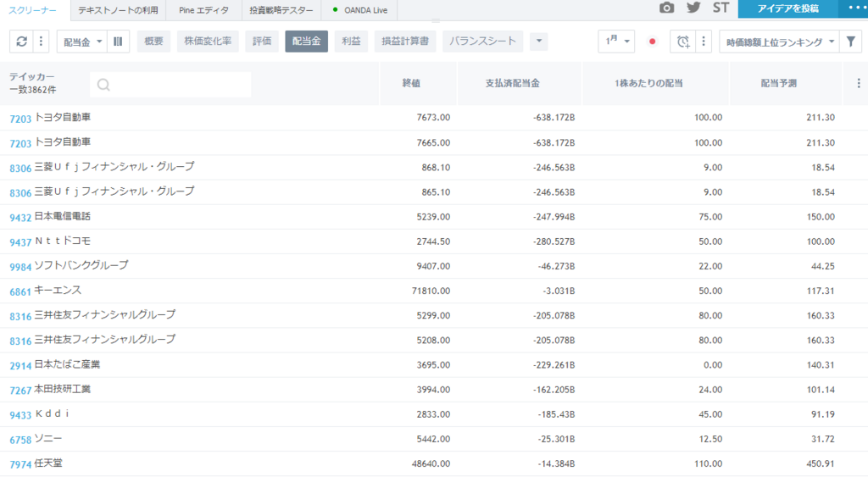Sort by the 終値 column header
Screen dimensions: 868x477
click(x=411, y=83)
